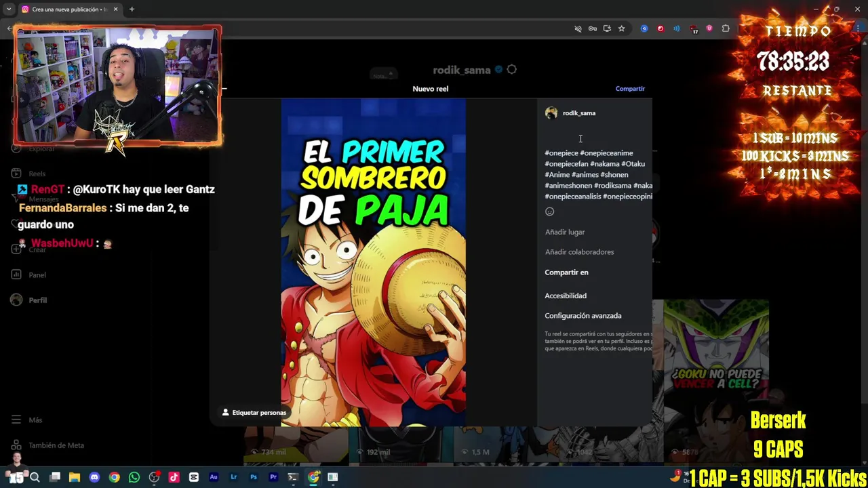Open the tab search dropdown arrow

point(8,9)
